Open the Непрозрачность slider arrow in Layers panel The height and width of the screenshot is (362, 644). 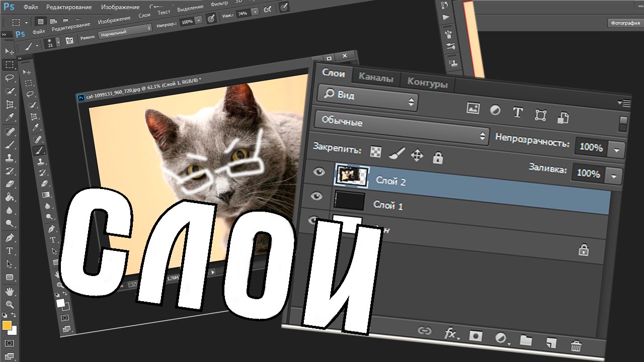click(x=617, y=150)
